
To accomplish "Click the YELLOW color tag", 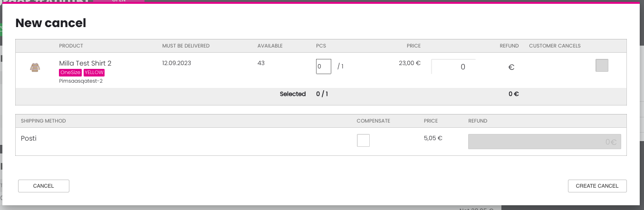I will (x=94, y=73).
